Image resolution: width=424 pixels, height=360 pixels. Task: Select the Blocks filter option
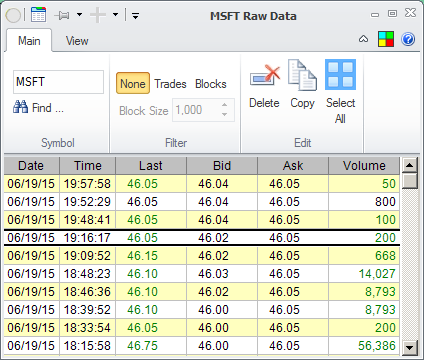coord(211,84)
